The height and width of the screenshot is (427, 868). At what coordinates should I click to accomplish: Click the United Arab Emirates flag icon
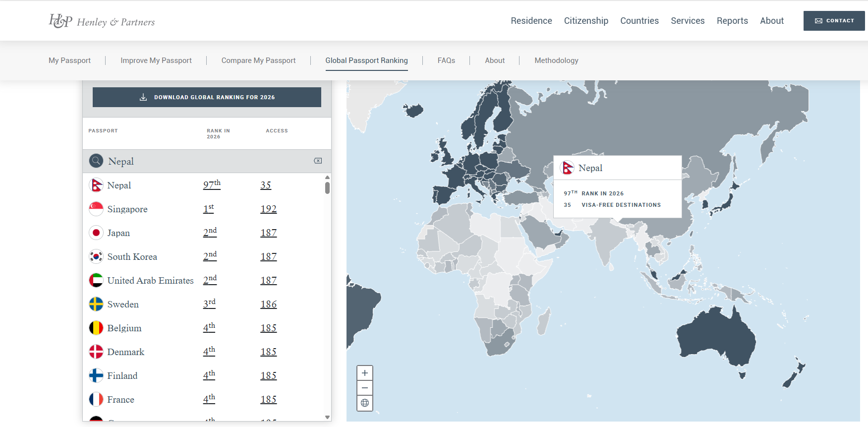96,280
